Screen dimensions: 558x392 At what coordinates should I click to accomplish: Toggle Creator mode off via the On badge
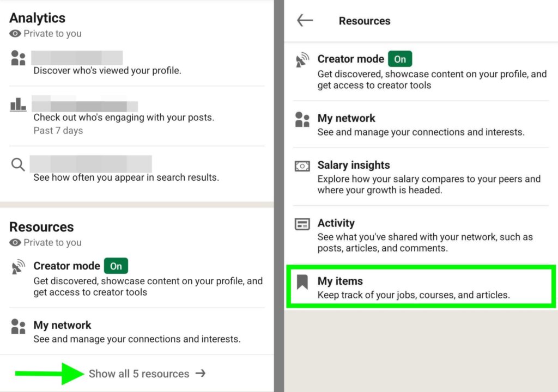(400, 59)
